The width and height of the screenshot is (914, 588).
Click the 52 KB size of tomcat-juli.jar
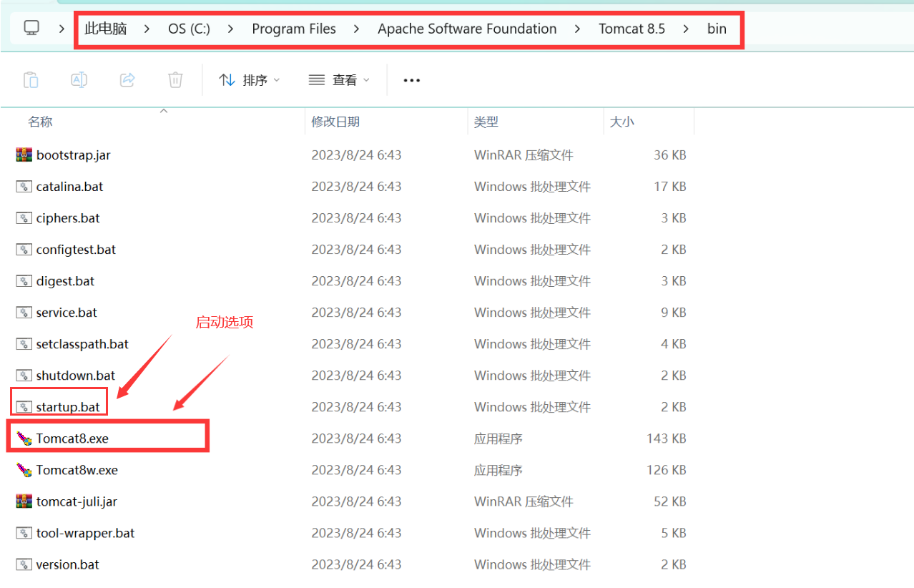tap(670, 501)
